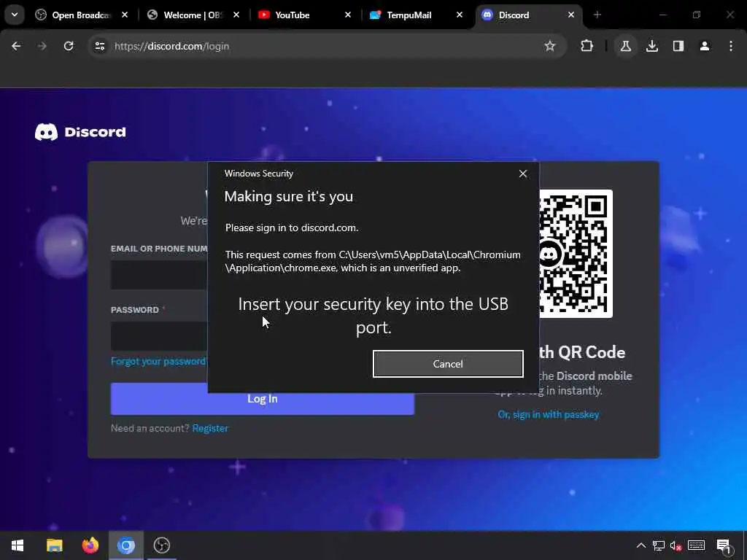Bookmark this page with the star icon
This screenshot has height=560, width=747.
point(550,46)
